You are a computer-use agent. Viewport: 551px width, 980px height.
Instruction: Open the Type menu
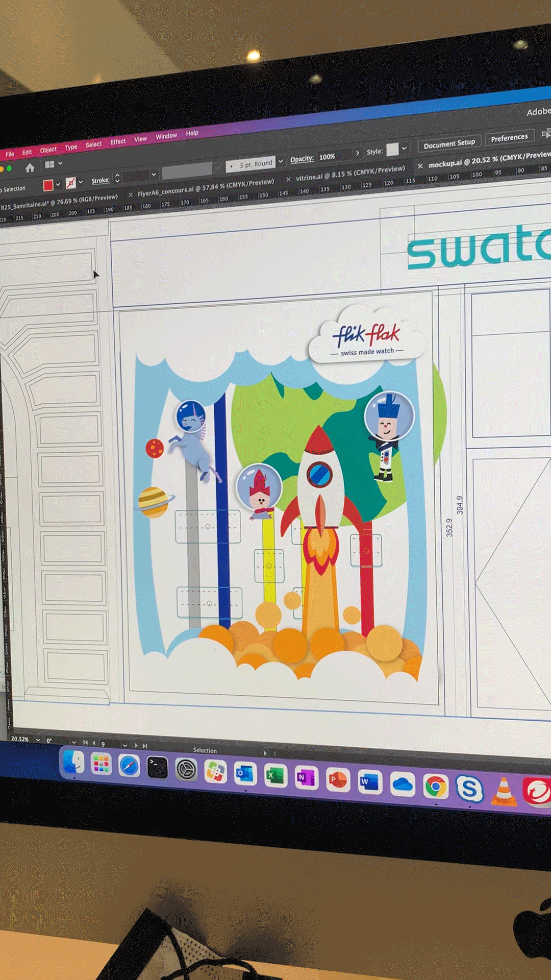71,147
